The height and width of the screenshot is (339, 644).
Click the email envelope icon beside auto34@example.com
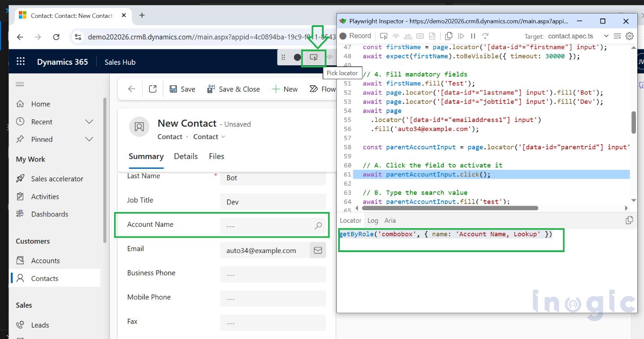318,250
